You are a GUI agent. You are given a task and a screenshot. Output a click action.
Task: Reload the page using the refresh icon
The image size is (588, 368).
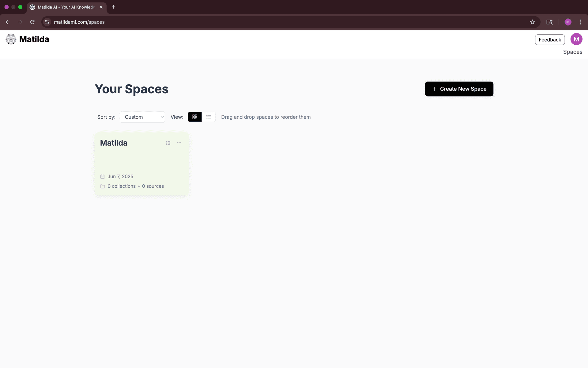[32, 22]
